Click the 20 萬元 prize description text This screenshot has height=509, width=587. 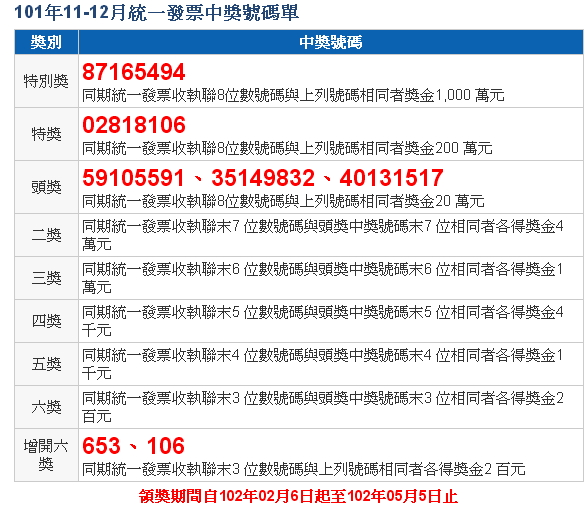click(x=283, y=201)
